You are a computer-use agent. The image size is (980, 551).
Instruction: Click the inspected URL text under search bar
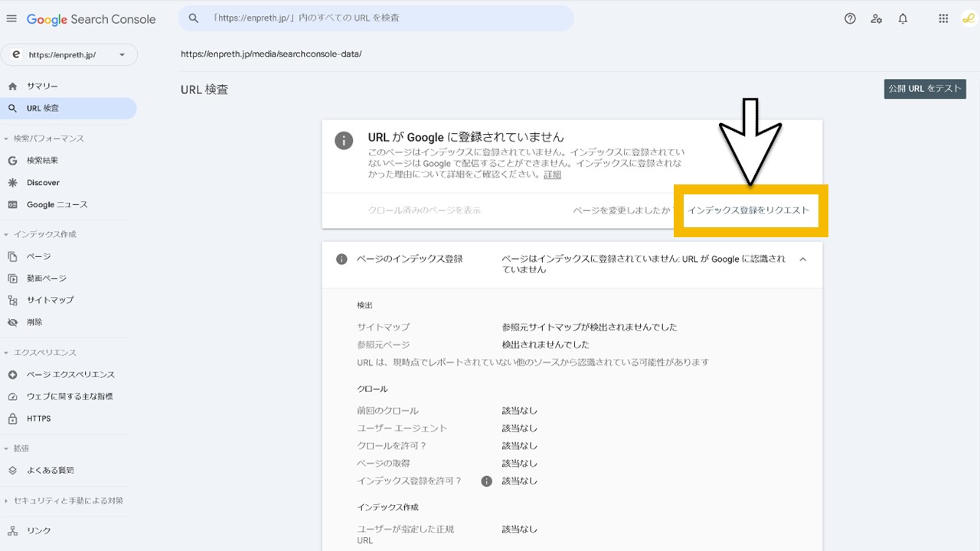(x=271, y=54)
